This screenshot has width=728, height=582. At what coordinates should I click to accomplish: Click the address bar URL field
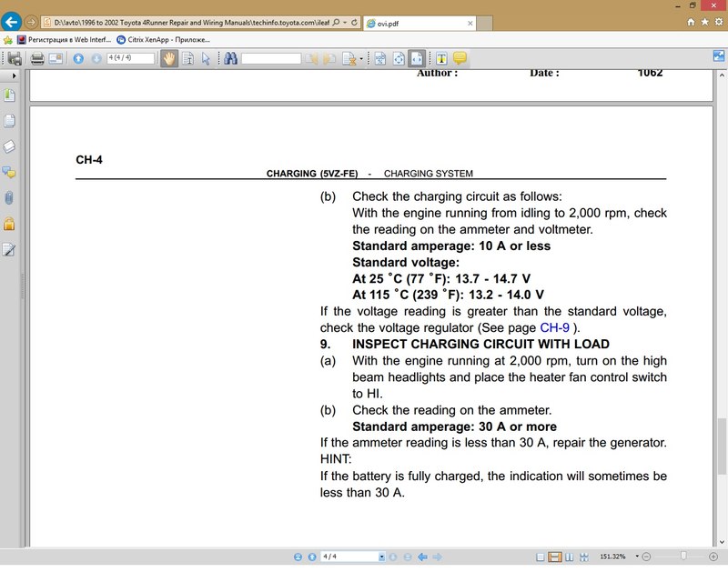click(191, 22)
